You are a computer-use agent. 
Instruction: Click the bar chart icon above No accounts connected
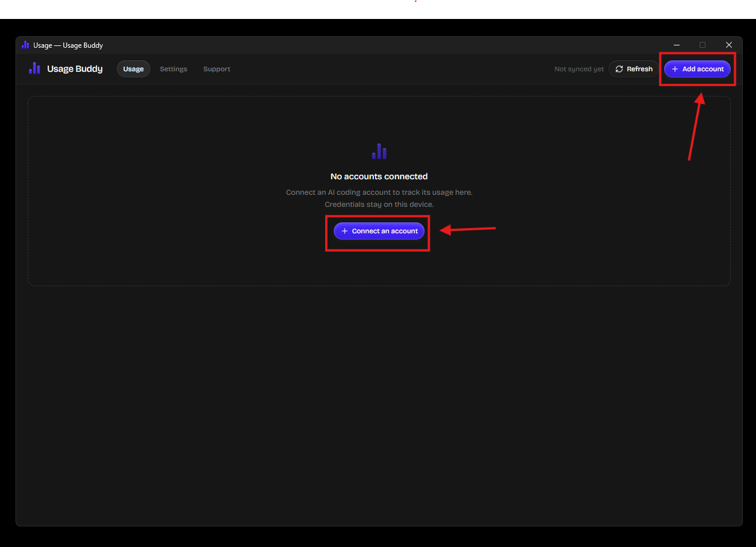(379, 151)
